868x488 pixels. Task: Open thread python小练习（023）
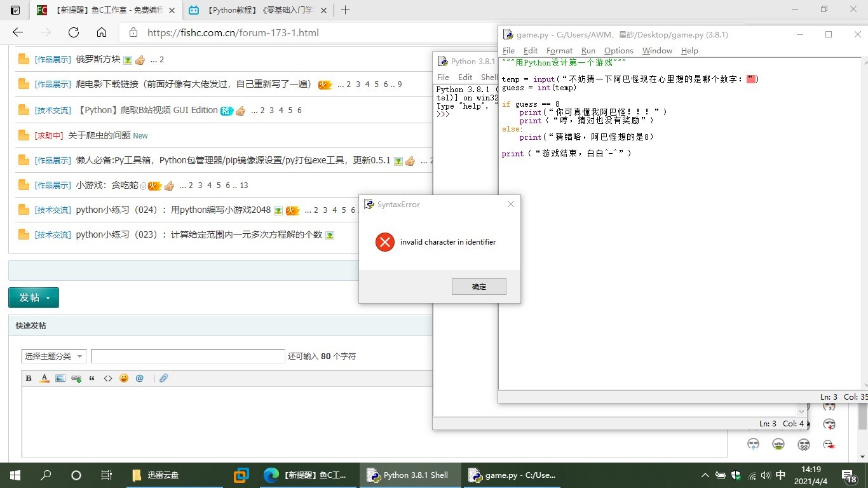tap(199, 234)
